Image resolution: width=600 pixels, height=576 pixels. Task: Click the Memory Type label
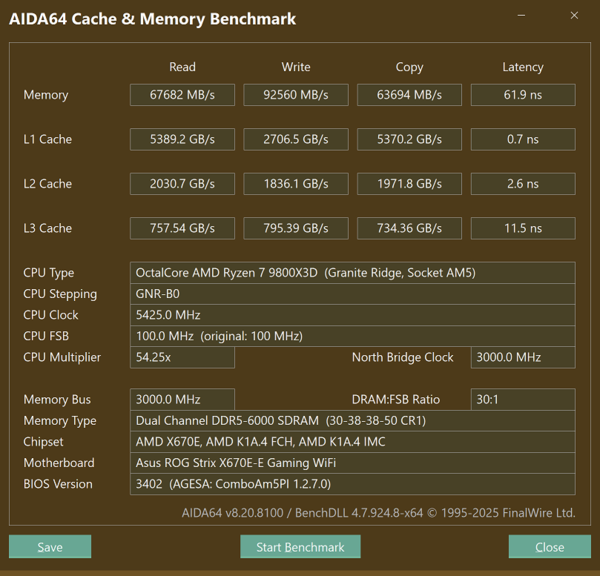point(60,421)
